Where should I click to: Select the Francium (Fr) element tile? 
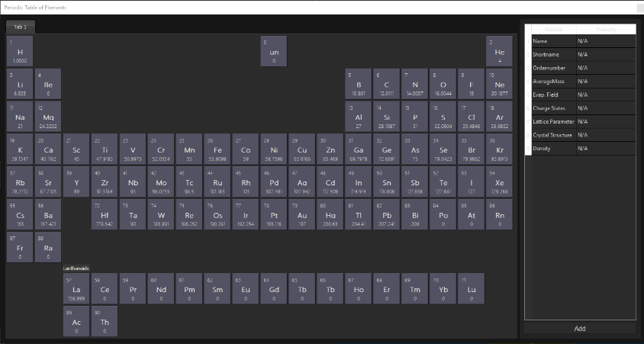[x=20, y=248]
